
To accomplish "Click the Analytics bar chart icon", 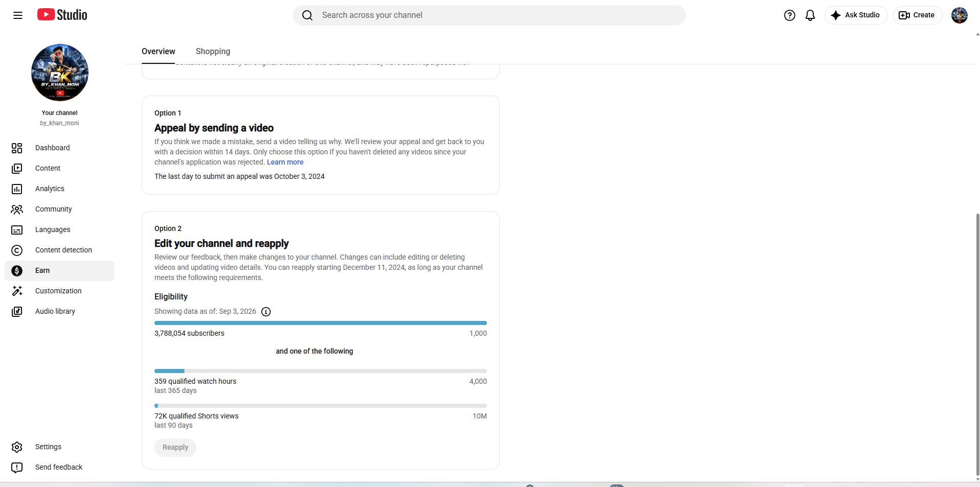I will [x=17, y=189].
